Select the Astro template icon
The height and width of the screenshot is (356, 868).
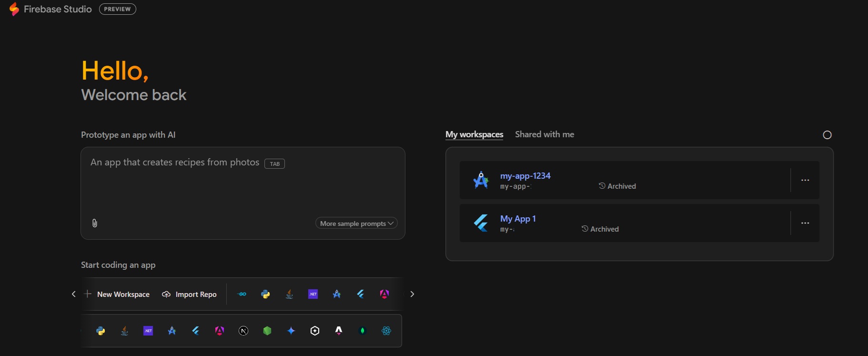pyautogui.click(x=339, y=331)
